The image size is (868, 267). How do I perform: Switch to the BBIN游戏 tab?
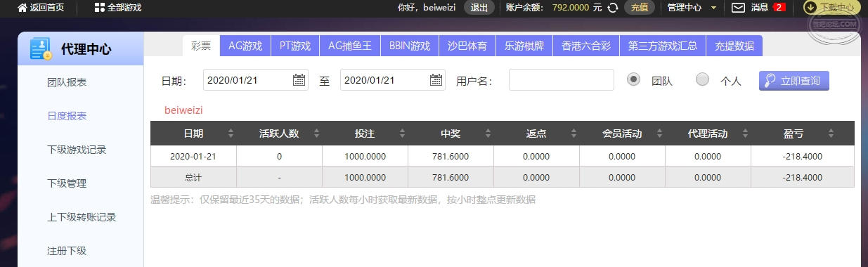click(x=410, y=46)
